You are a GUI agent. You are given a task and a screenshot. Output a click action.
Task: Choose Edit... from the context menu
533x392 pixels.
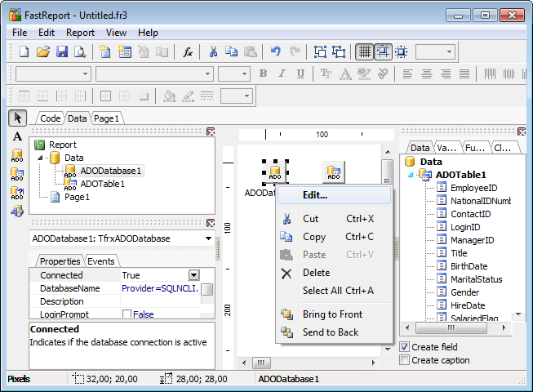[315, 195]
